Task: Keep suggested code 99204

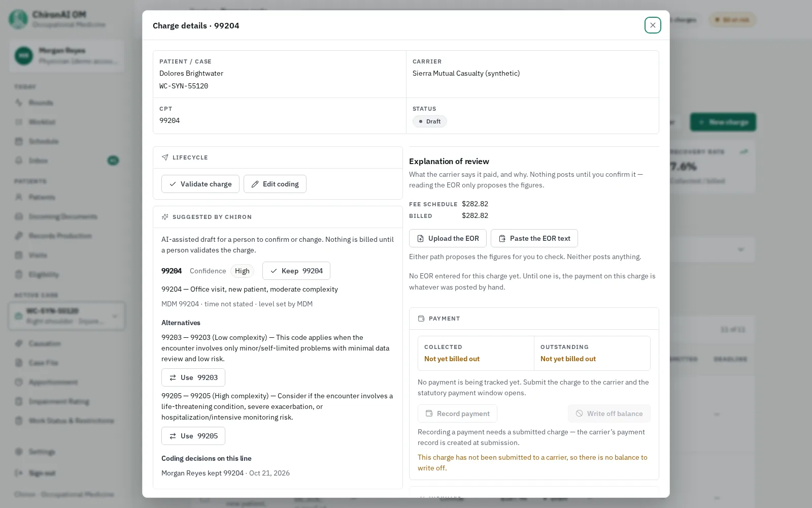Action: point(296,271)
